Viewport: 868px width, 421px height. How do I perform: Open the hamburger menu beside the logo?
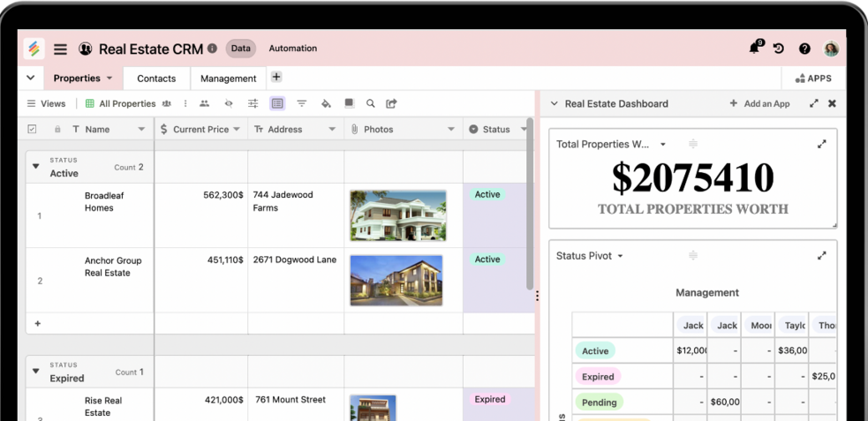click(x=60, y=49)
